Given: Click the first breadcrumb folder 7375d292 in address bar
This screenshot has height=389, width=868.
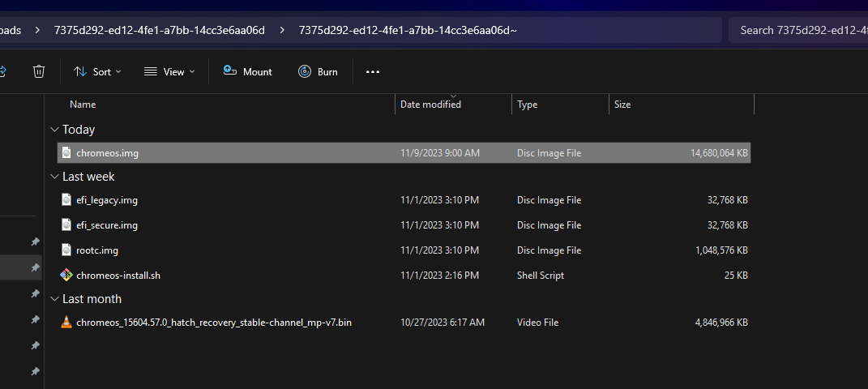Looking at the screenshot, I should (159, 30).
